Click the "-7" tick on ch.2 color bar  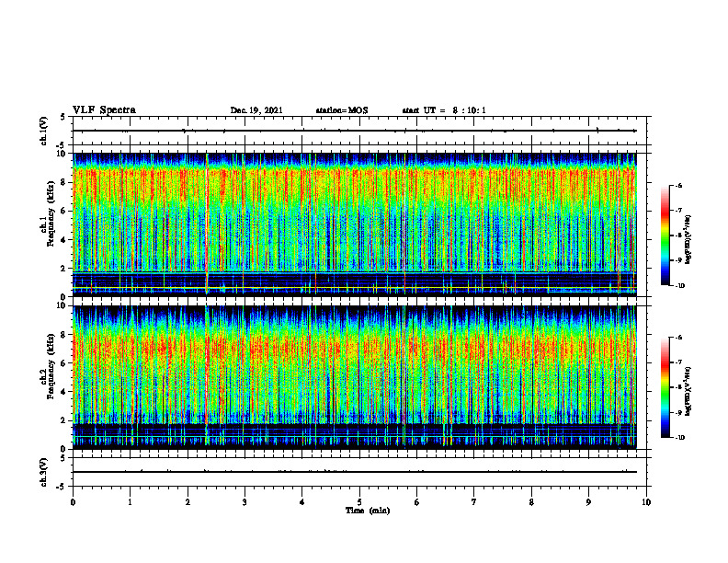tap(678, 362)
